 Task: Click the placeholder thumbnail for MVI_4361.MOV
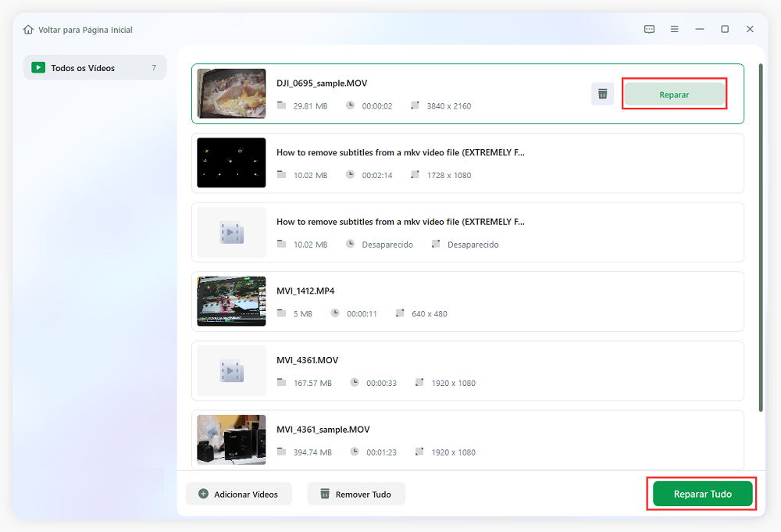(231, 370)
